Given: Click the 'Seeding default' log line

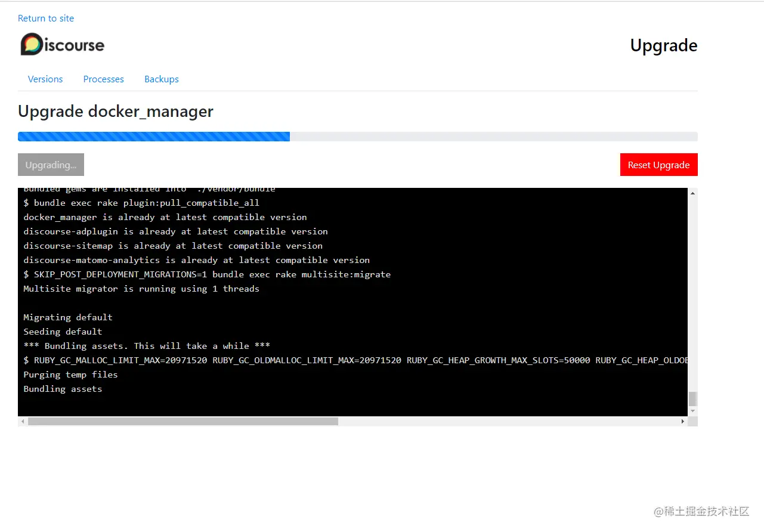Looking at the screenshot, I should 63,332.
